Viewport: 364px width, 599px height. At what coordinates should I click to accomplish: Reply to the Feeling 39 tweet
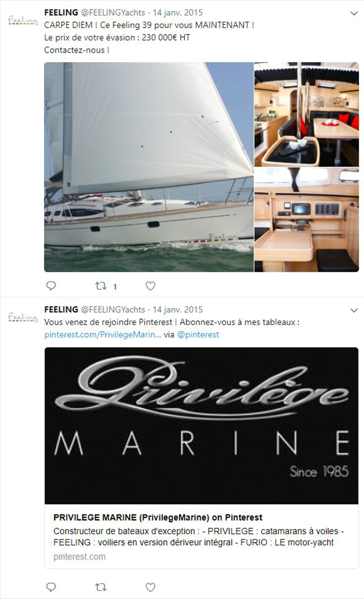coord(51,286)
